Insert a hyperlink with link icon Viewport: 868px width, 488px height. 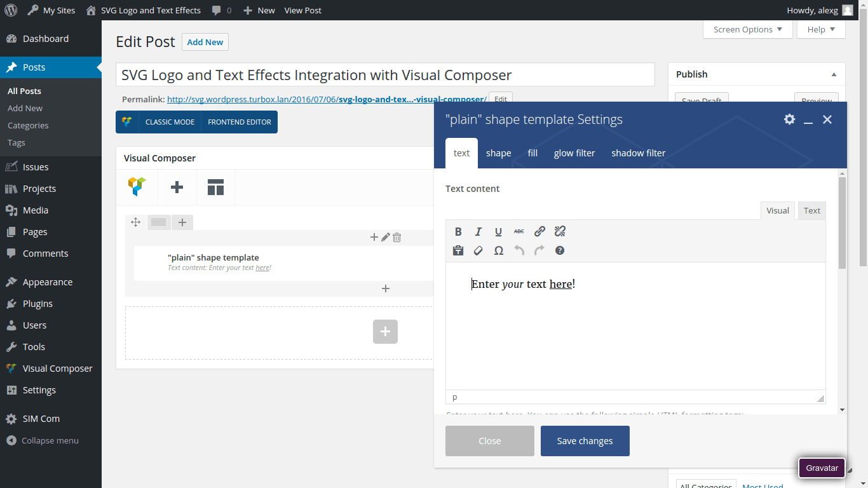pyautogui.click(x=539, y=232)
